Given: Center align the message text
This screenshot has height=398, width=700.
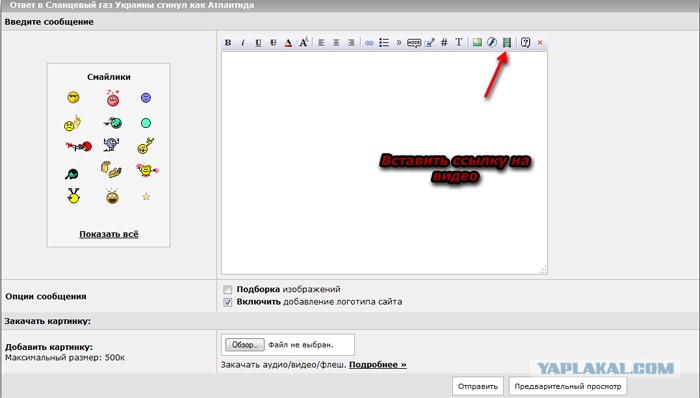Looking at the screenshot, I should (336, 42).
